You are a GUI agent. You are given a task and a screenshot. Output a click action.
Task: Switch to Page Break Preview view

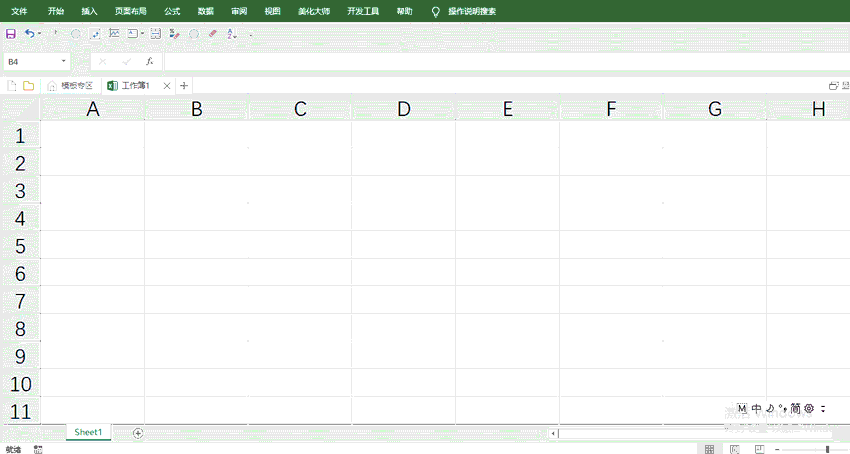[x=760, y=449]
